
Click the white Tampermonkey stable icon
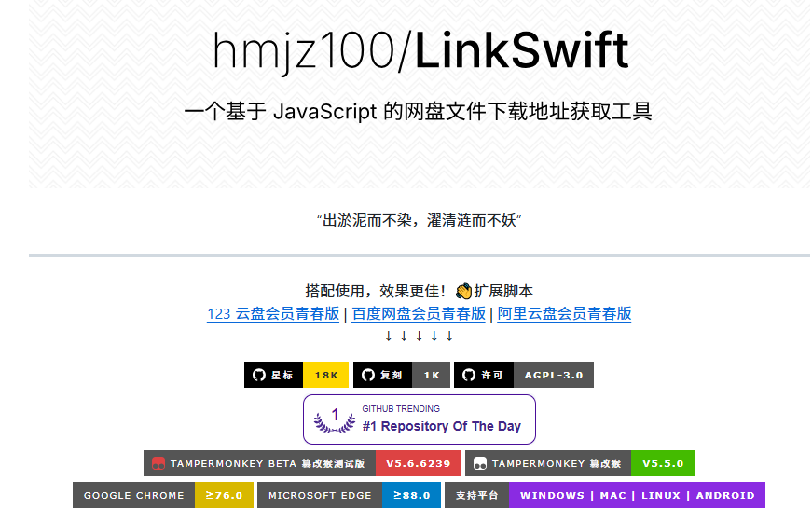[480, 463]
